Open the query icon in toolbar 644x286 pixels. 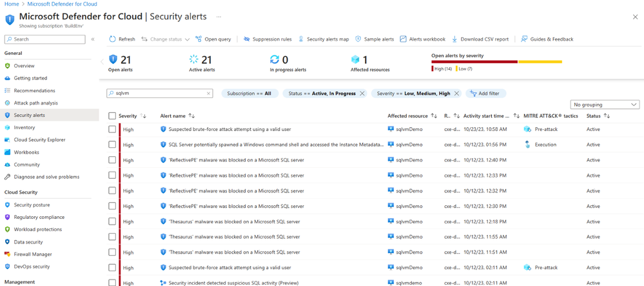(x=199, y=39)
